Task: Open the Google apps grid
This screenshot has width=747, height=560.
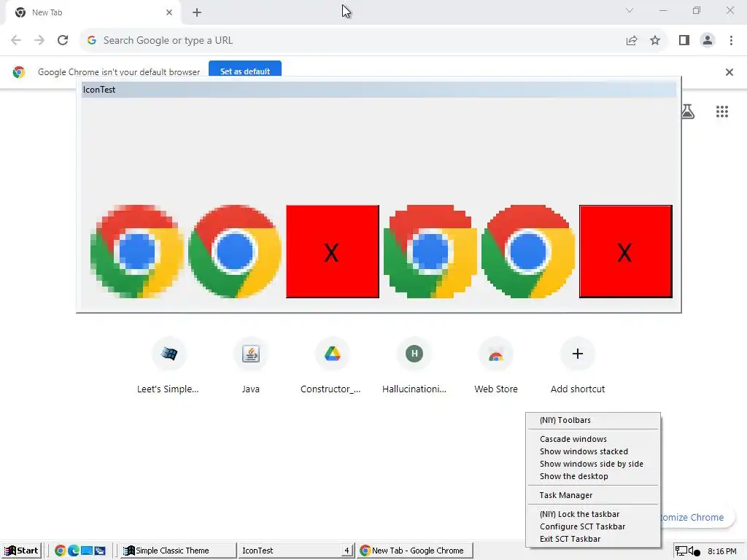Action: point(721,112)
